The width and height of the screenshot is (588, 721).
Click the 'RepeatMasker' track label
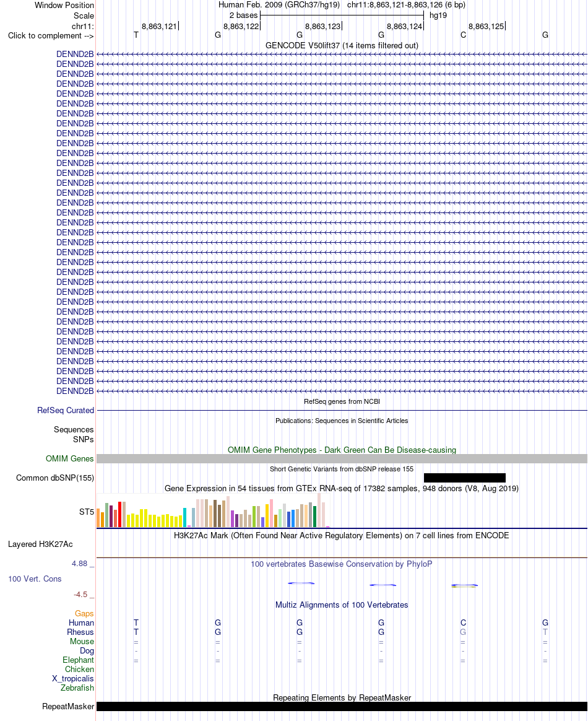pyautogui.click(x=68, y=706)
